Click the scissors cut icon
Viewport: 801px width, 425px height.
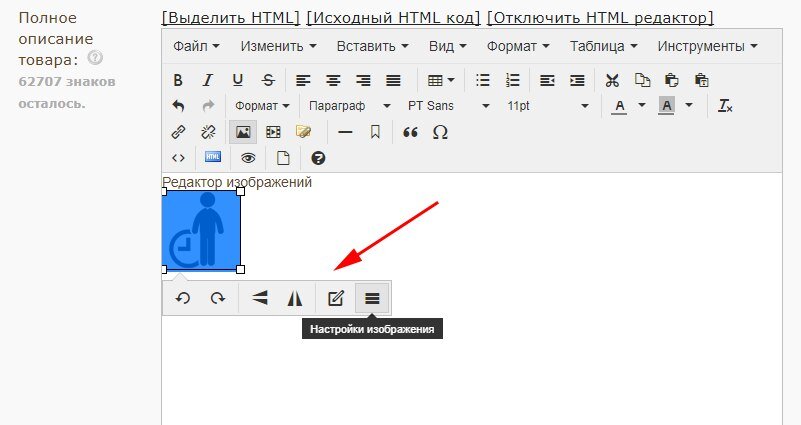[613, 80]
